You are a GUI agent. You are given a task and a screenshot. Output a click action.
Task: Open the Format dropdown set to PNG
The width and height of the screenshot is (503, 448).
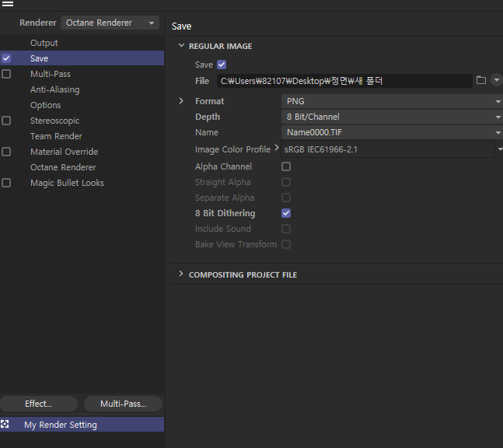tap(392, 101)
